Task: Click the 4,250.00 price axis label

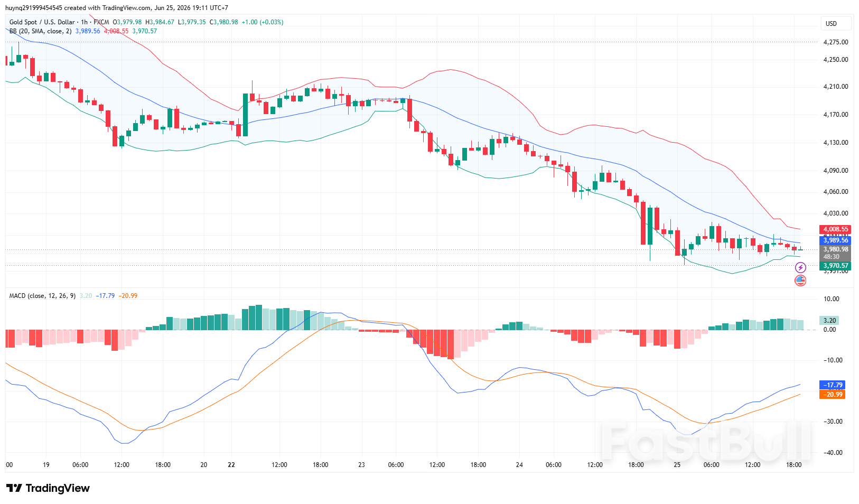Action: (836, 60)
